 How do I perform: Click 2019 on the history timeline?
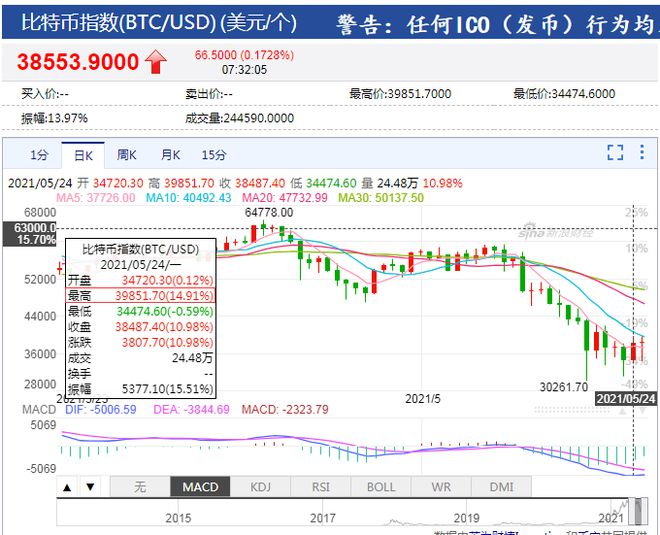click(466, 518)
